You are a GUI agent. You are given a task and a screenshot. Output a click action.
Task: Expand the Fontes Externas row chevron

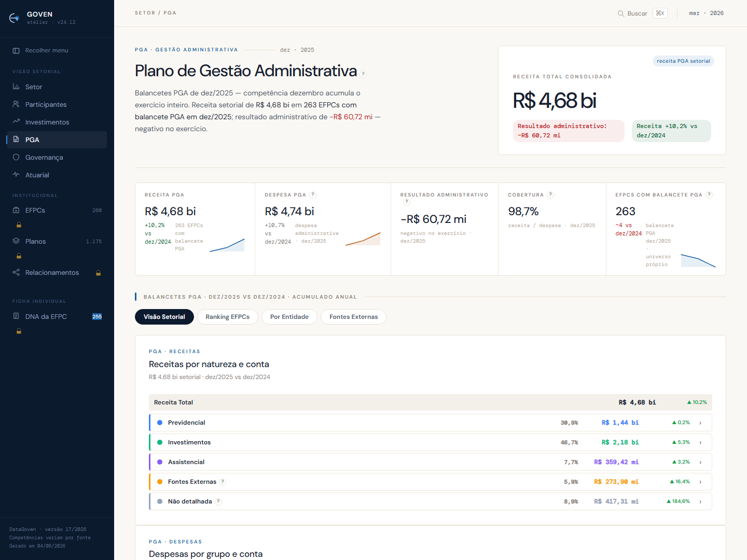click(x=700, y=482)
